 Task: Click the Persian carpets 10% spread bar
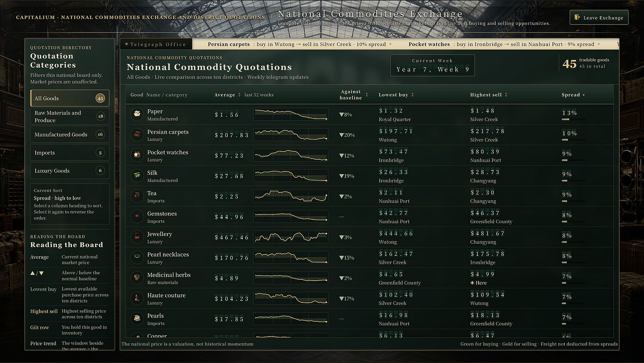pos(573,140)
